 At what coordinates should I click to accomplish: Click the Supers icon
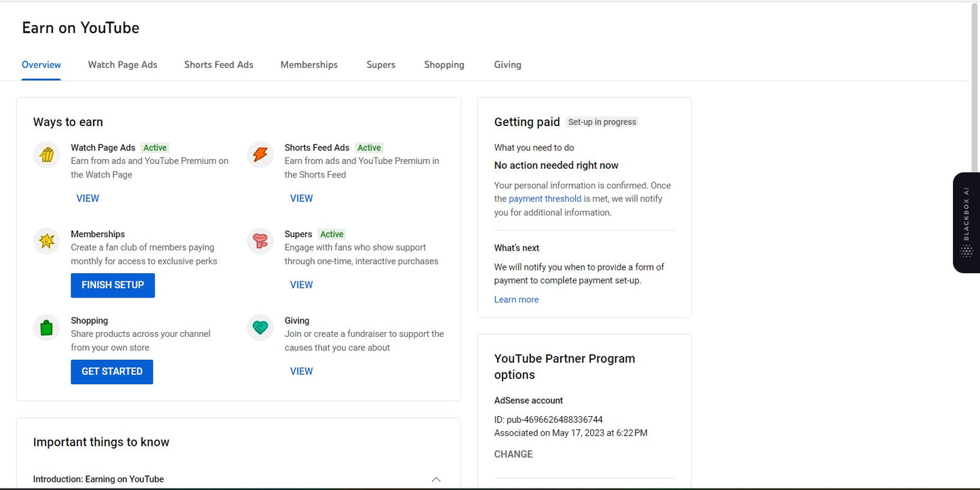(x=260, y=241)
